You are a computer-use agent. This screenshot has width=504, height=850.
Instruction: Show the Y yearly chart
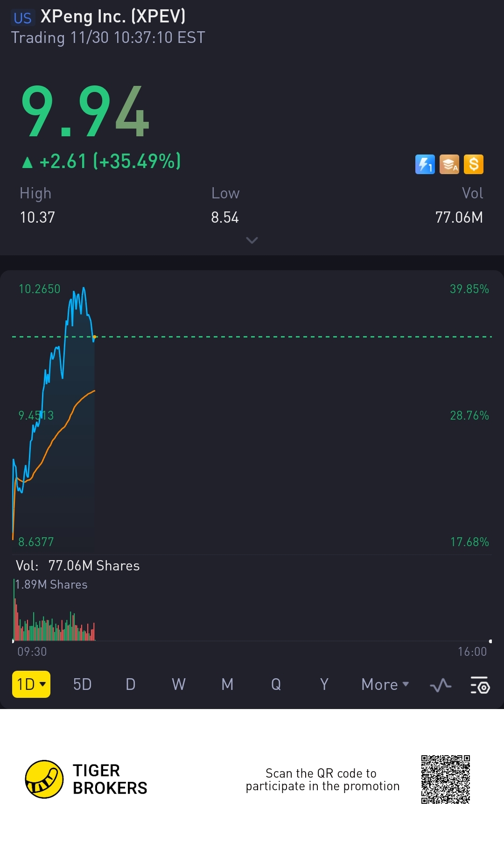(x=324, y=684)
